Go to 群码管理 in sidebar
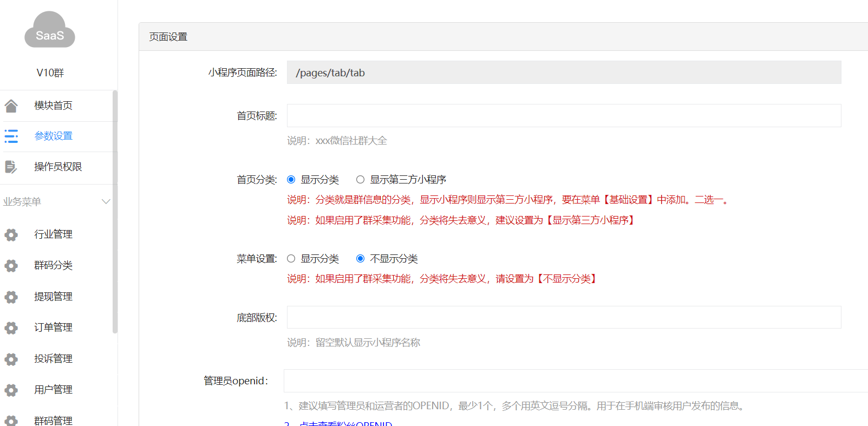 click(53, 421)
